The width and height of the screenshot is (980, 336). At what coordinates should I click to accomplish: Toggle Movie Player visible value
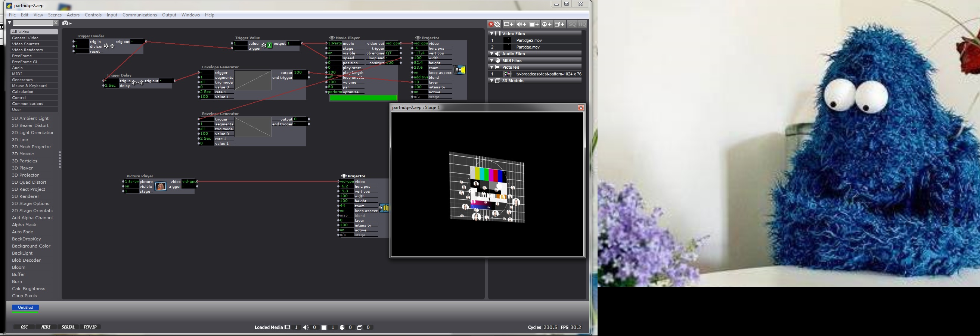click(x=335, y=53)
